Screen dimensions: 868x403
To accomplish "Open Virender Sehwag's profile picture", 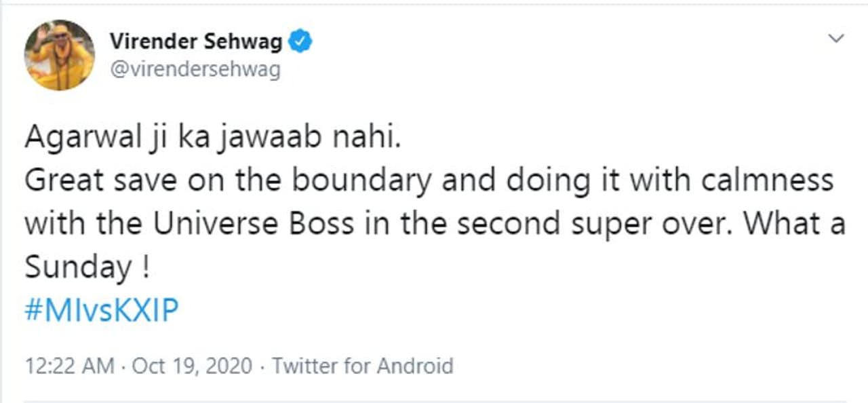I will [60, 55].
